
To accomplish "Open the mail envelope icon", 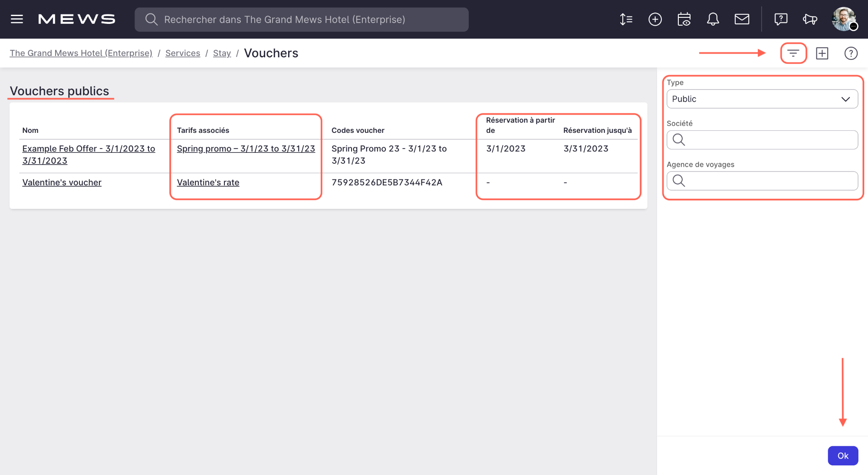I will 742,19.
